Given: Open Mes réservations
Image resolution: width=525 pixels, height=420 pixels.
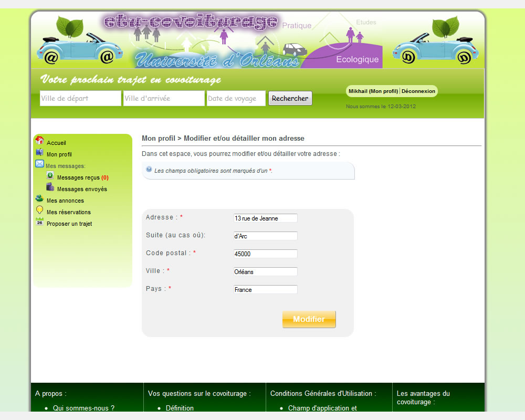Looking at the screenshot, I should [69, 212].
